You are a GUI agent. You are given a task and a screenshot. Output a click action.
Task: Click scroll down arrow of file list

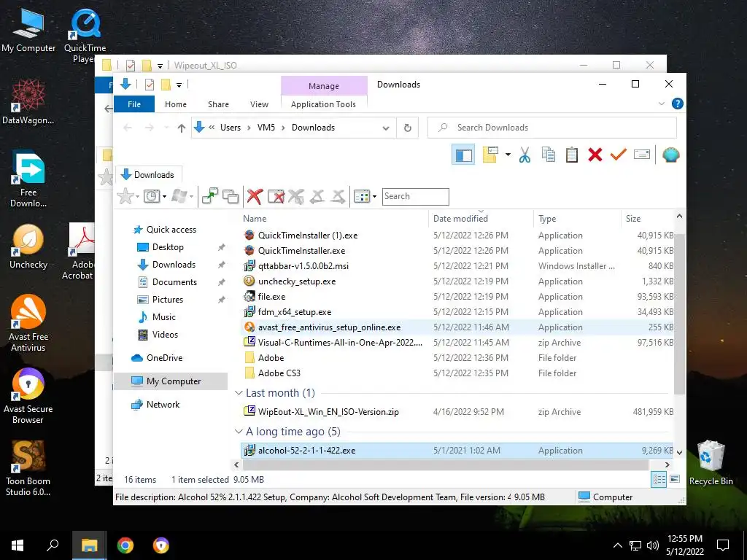pos(679,452)
